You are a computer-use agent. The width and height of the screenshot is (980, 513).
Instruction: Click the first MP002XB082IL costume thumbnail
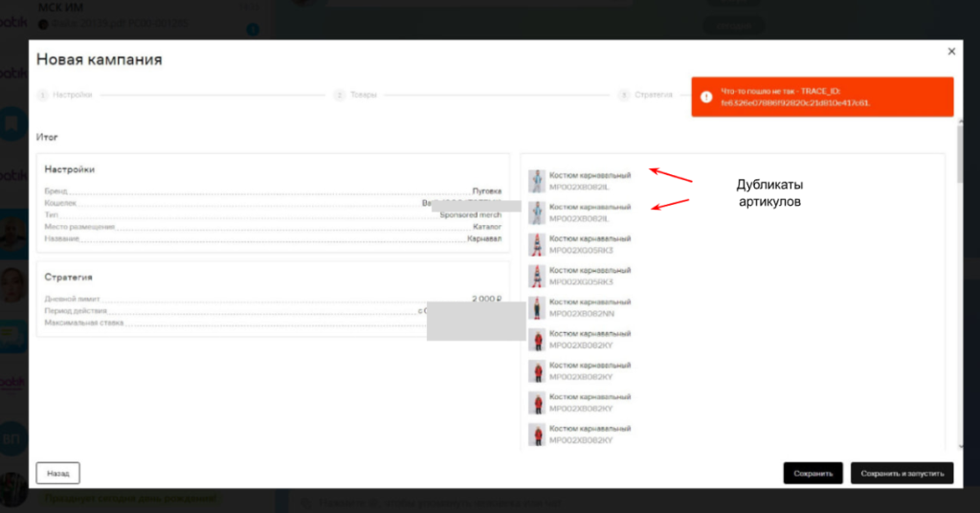(x=537, y=181)
